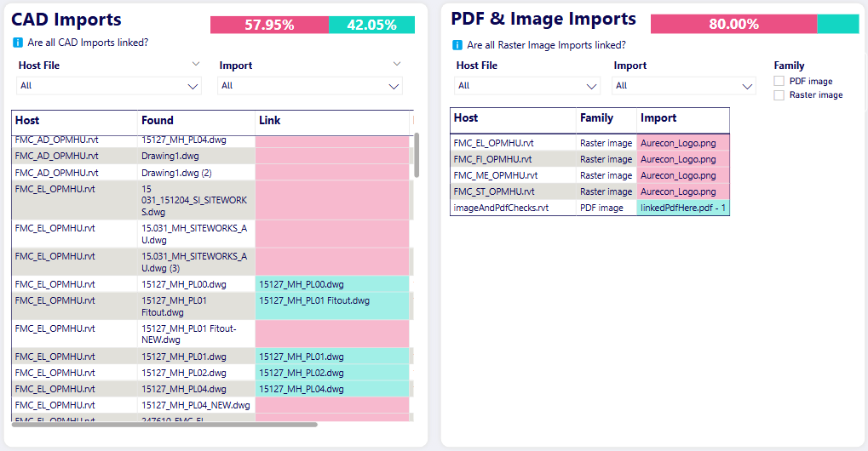Select 15127_MH_PL00.dwg in the Link column

tap(332, 284)
